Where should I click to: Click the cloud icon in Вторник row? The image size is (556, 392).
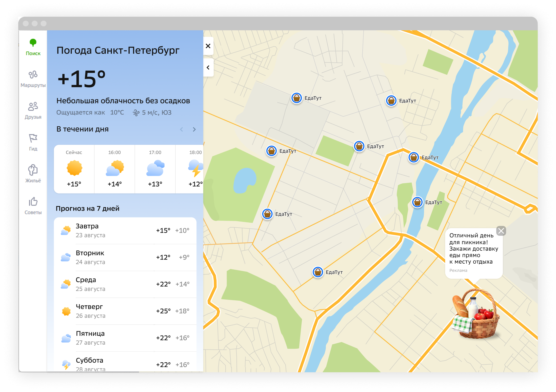(66, 258)
